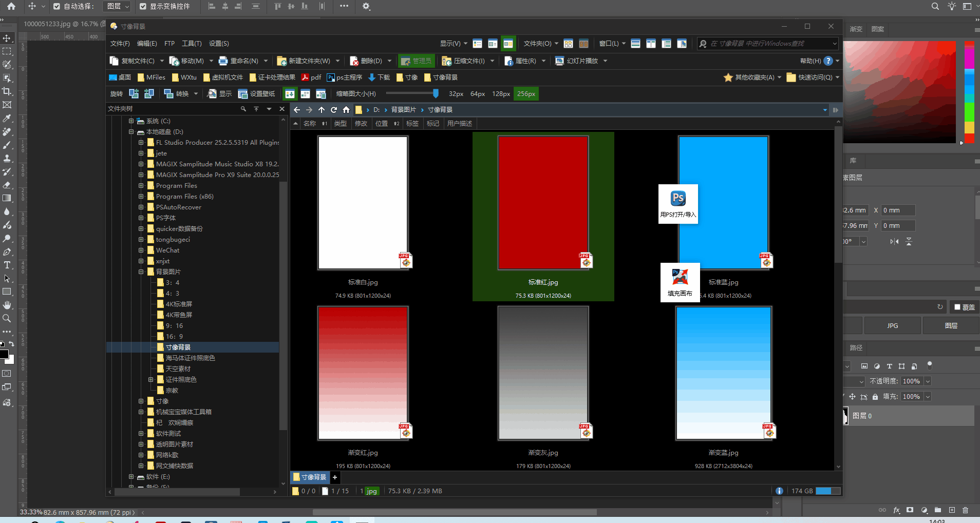Click the refresh icon in address bar
The height and width of the screenshot is (523, 980).
(x=334, y=110)
